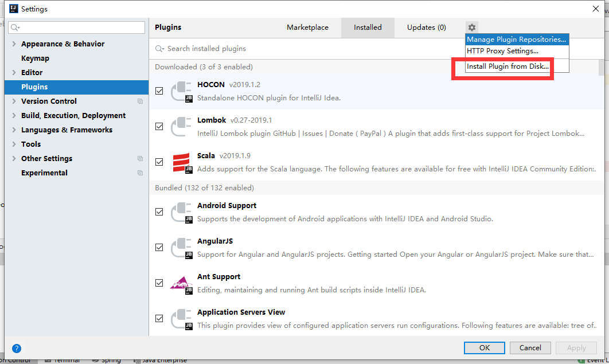Click the Bundled (132 of 132 enabled) header
The image size is (609, 364).
pos(204,188)
